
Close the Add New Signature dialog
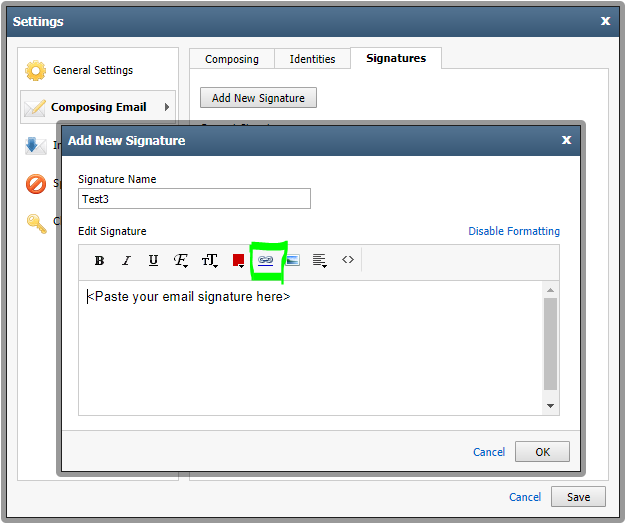(x=568, y=140)
